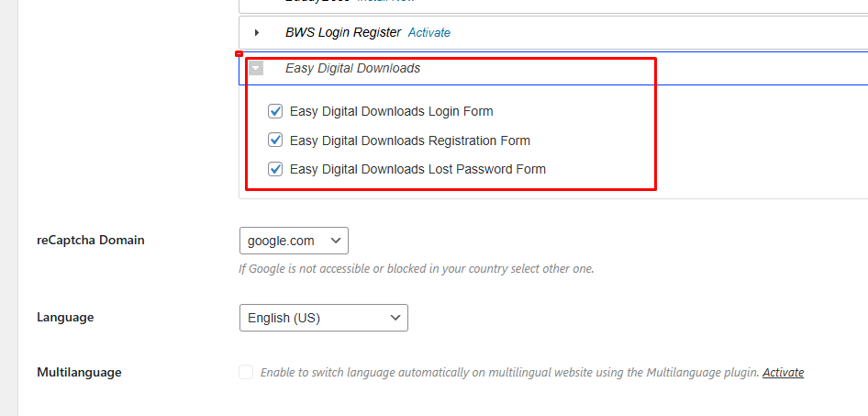Click the Multilanguage setting label
Screen dimensions: 868x416
79,372
